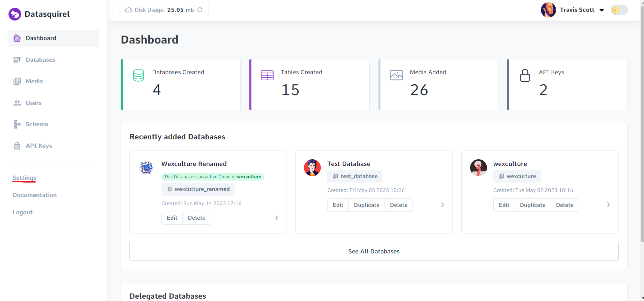Screen dimensions: 644x301
Task: Click the Datasquirel logo icon
Action: [15, 14]
